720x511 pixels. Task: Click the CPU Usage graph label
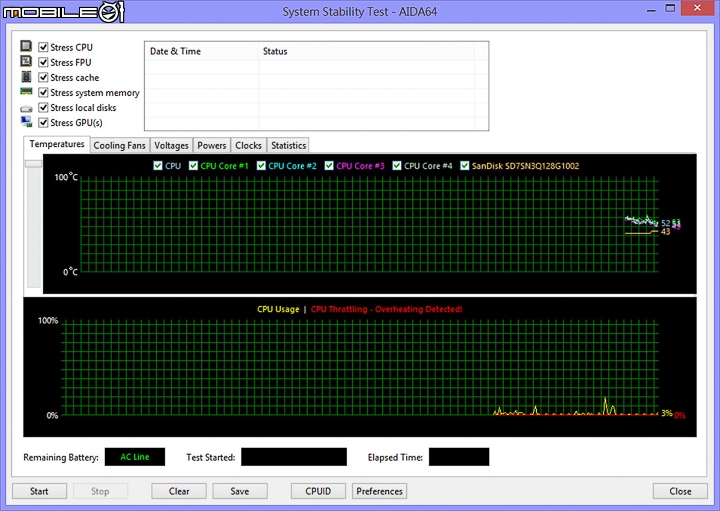click(278, 309)
